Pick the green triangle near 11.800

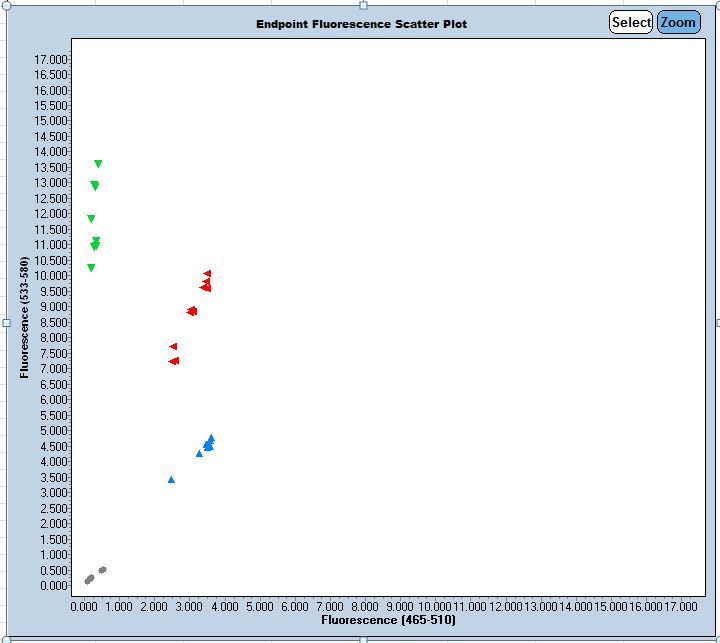click(91, 218)
